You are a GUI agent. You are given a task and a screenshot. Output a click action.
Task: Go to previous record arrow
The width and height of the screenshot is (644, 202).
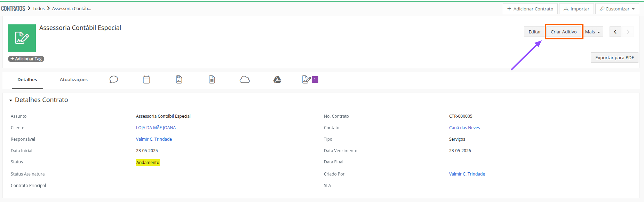pos(615,32)
